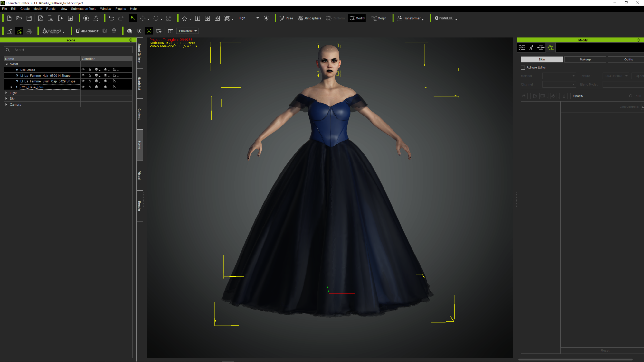Click the Scene search field
Viewport: 644px width, 362px height.
pyautogui.click(x=68, y=50)
